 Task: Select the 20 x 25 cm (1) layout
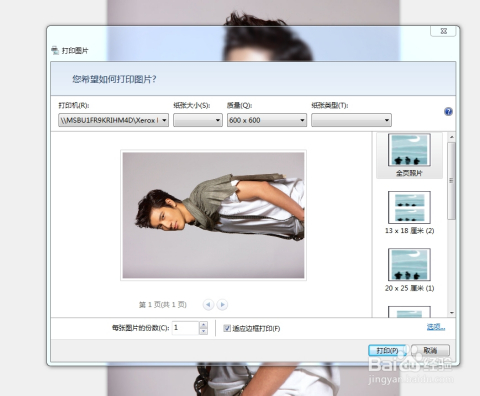click(x=409, y=270)
